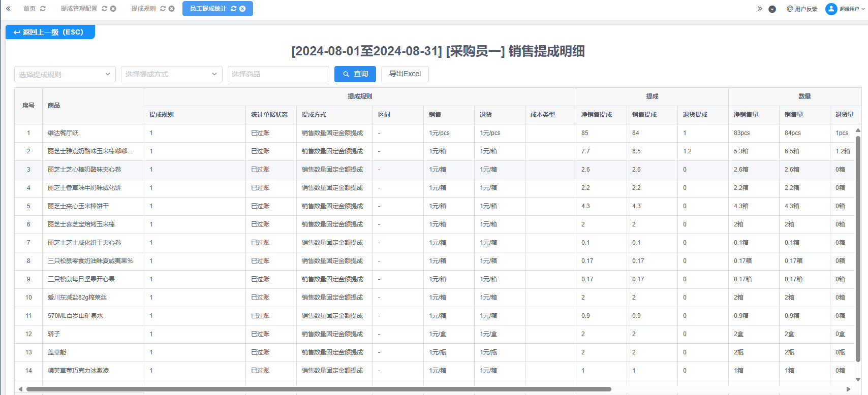Refresh the 提成管理配置 tab icon

click(x=104, y=9)
